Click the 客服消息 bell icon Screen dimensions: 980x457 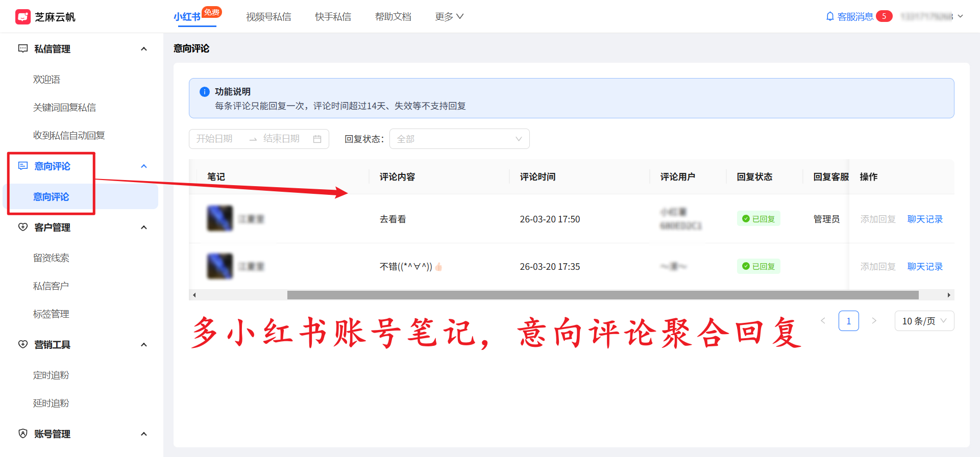coord(830,16)
